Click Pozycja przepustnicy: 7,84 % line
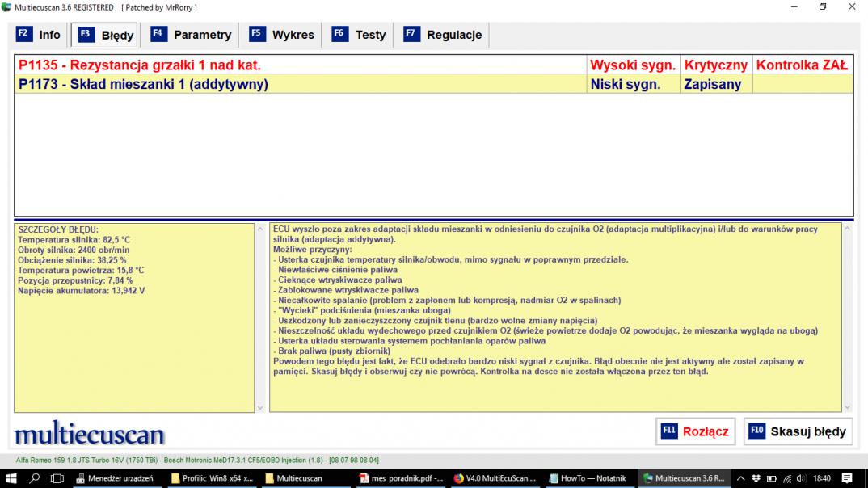 [75, 280]
